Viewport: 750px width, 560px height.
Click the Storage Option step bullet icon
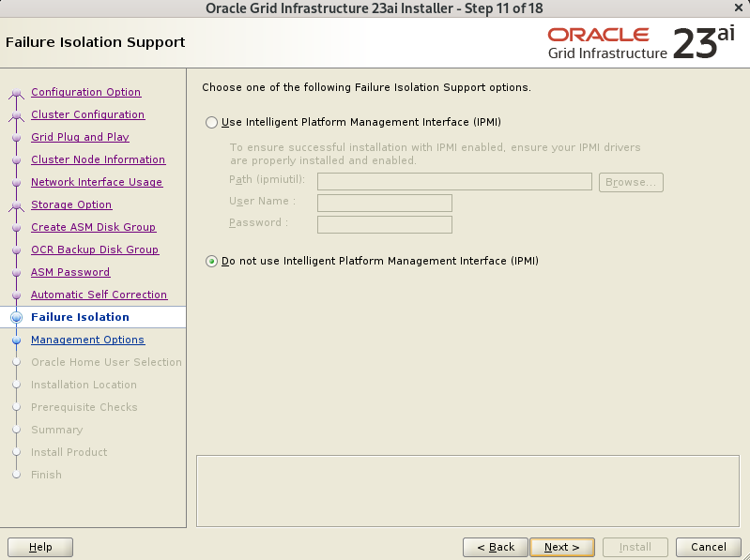pos(16,204)
